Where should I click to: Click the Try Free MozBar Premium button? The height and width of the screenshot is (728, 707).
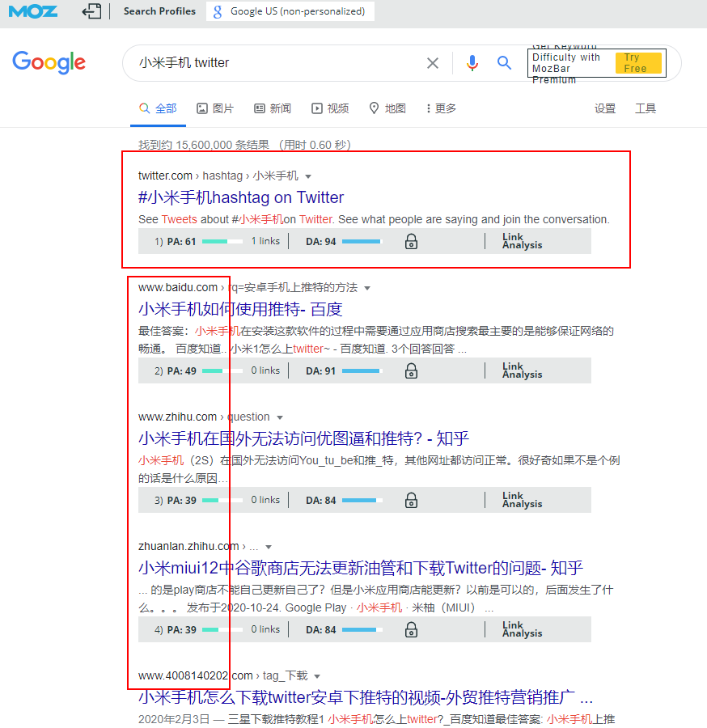click(637, 62)
